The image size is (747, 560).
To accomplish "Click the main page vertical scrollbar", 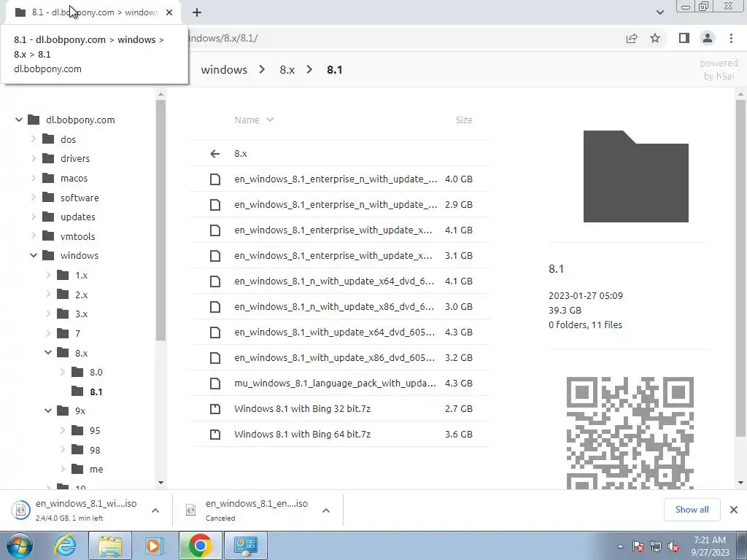I will (741, 268).
